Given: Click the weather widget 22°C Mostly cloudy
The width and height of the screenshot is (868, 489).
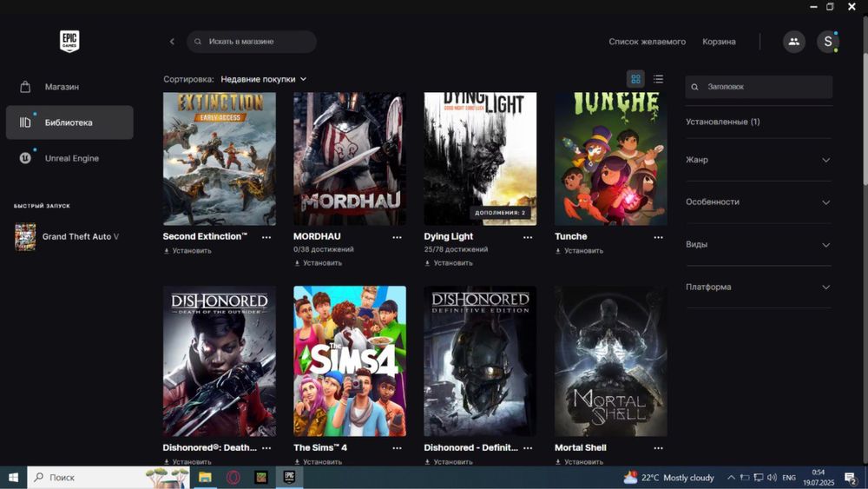Looking at the screenshot, I should tap(668, 478).
